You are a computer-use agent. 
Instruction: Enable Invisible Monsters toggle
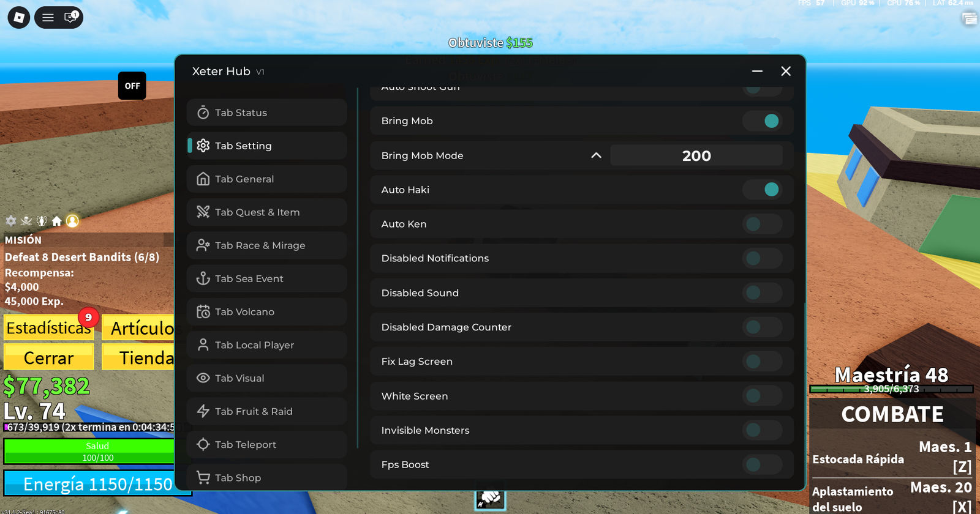[763, 430]
